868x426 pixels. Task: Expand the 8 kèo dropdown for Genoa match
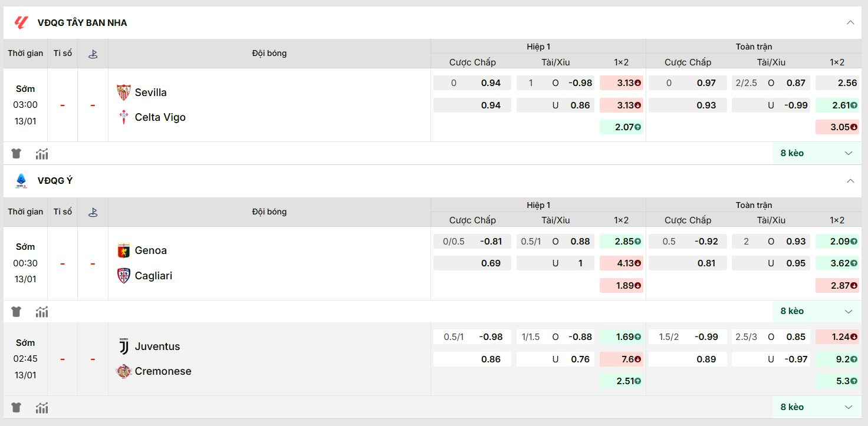pyautogui.click(x=817, y=311)
